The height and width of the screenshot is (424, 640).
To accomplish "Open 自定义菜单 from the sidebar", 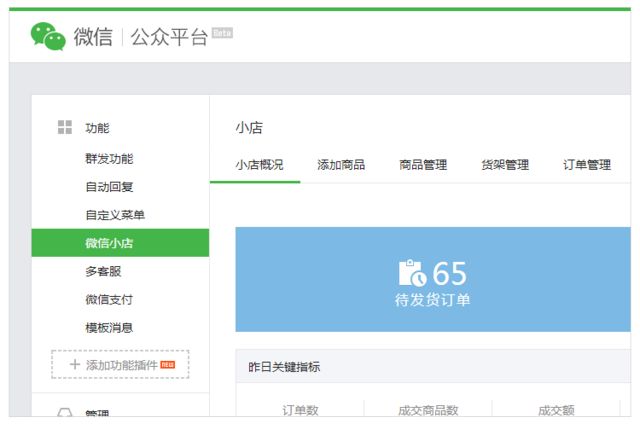I will (115, 215).
